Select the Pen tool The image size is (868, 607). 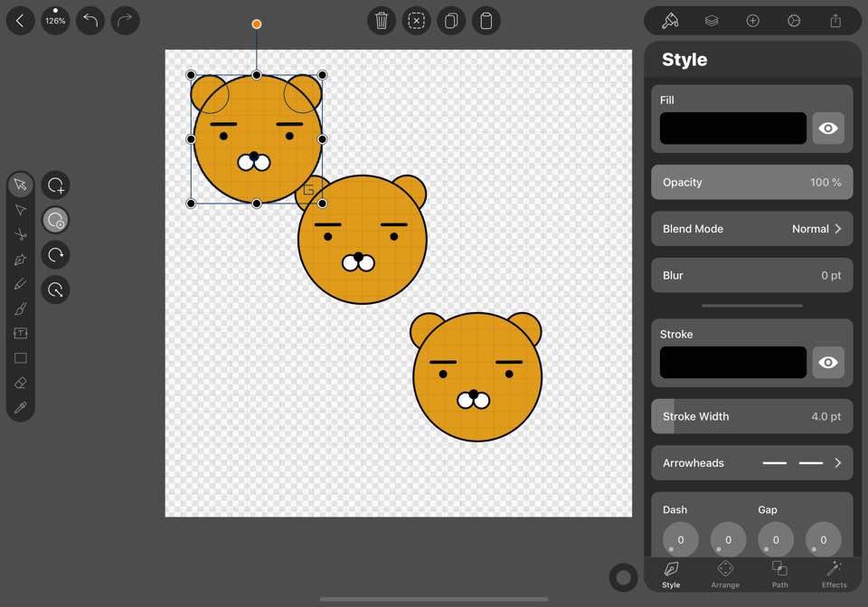pyautogui.click(x=21, y=260)
